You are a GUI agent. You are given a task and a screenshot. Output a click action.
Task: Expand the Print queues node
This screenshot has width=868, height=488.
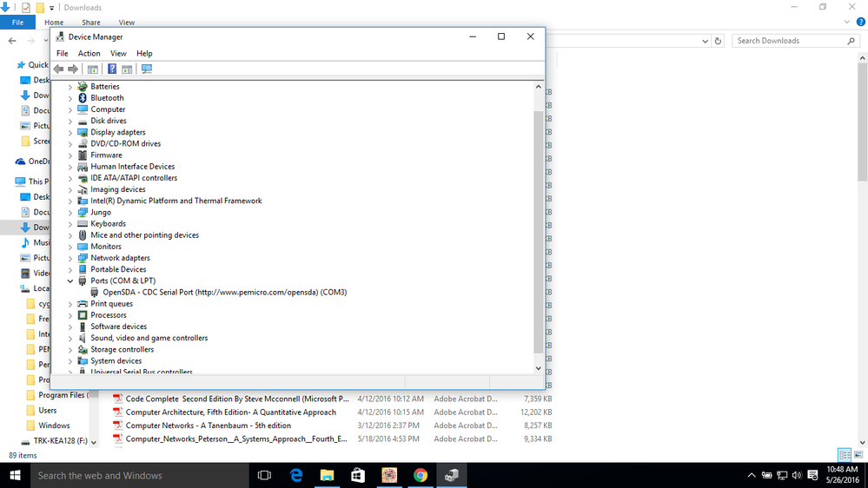coord(70,304)
